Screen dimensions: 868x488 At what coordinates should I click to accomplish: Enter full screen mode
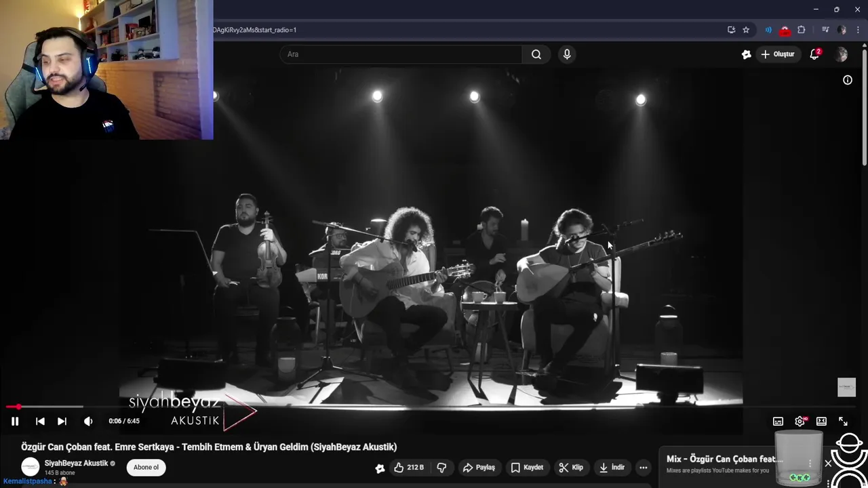click(843, 422)
